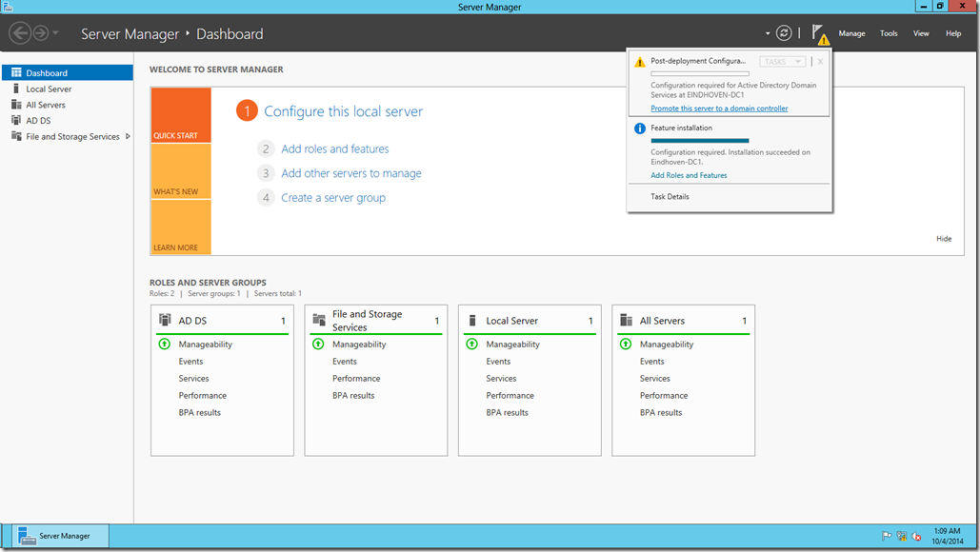Click the refresh dashboard icon
Image resolution: width=980 pixels, height=552 pixels.
(x=784, y=33)
